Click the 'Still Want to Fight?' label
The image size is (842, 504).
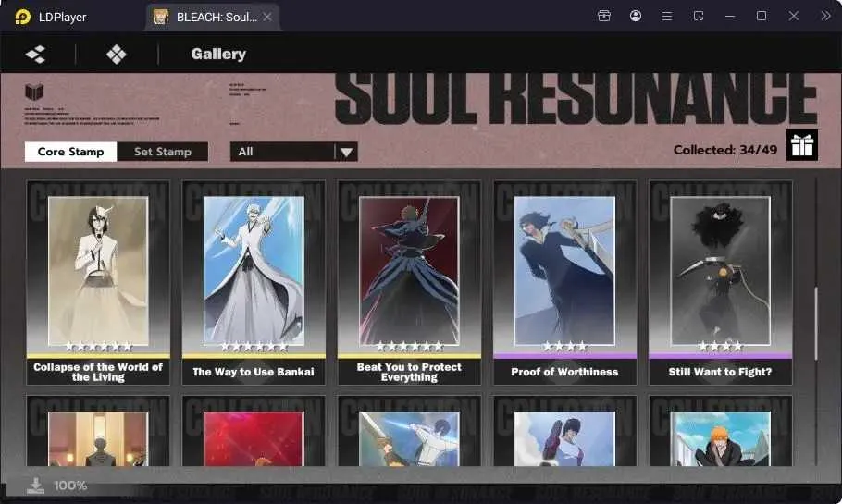tap(720, 372)
